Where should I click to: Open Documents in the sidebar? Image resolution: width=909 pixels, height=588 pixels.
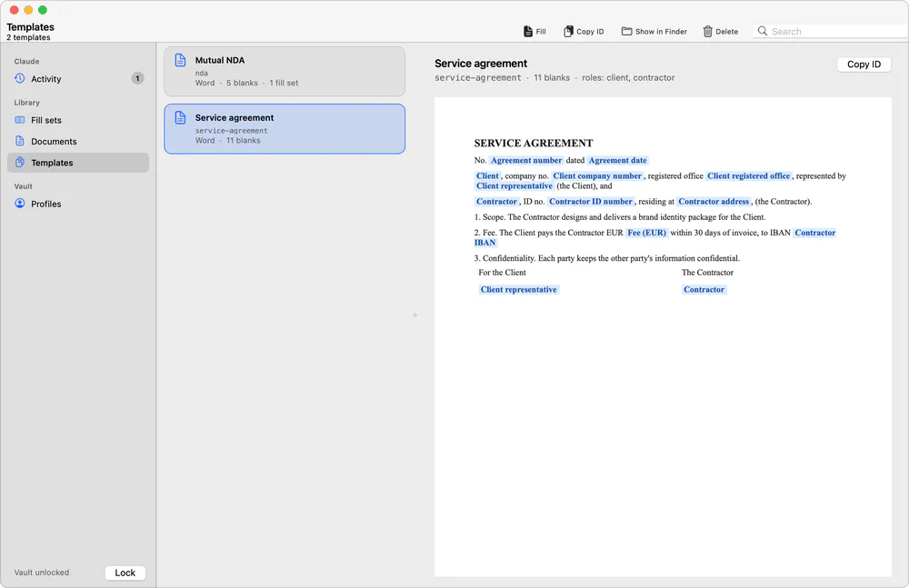[x=78, y=142]
